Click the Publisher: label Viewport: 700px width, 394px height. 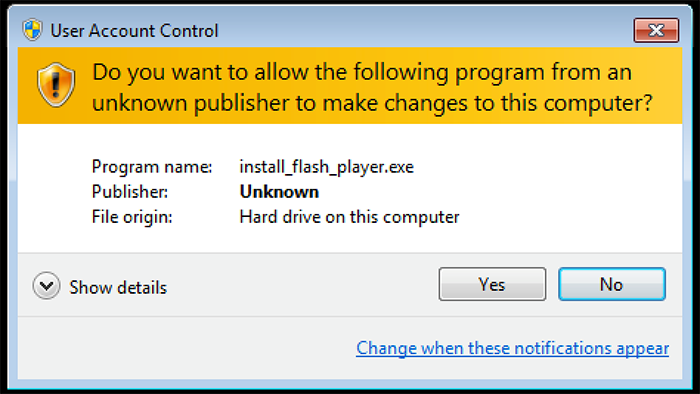[130, 192]
